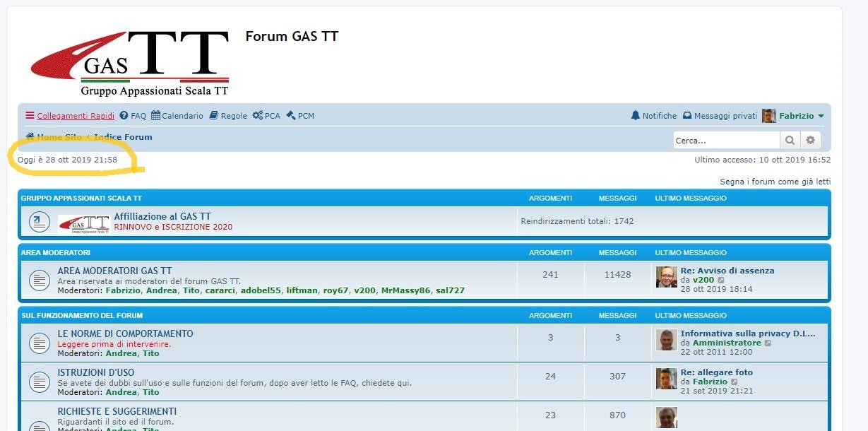Open the Collegamenti Rapidi menu
The width and height of the screenshot is (868, 431).
pyautogui.click(x=69, y=116)
